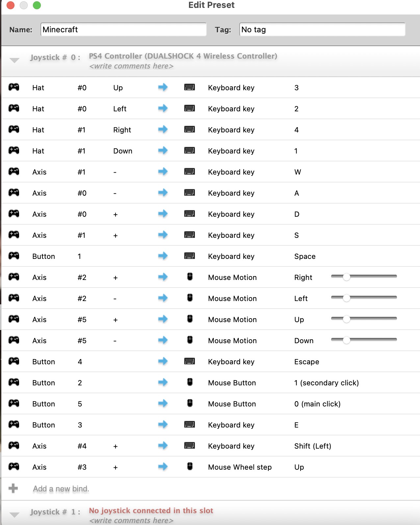Click the keyboard icon for key 3 bind
The image size is (420, 525).
click(190, 87)
